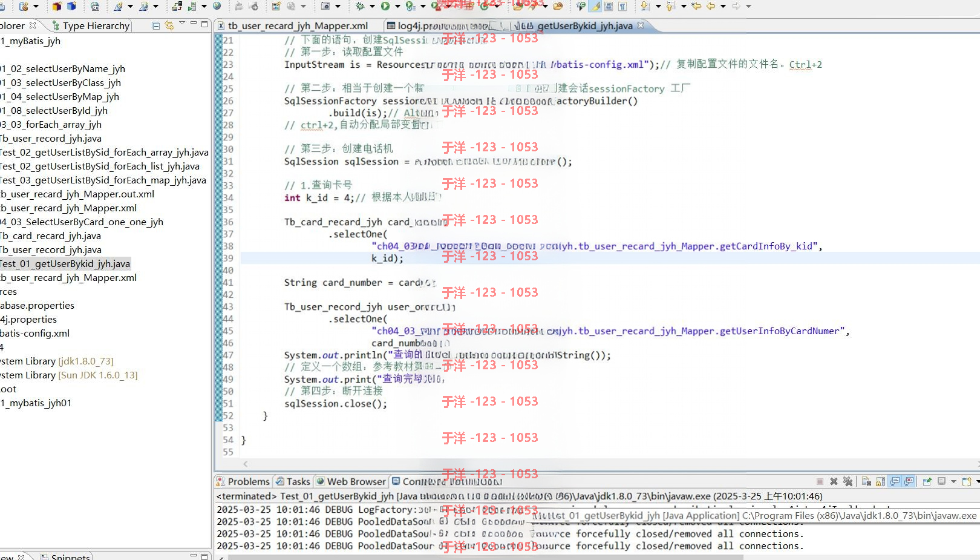Open the Web Browser tab

pos(351,481)
